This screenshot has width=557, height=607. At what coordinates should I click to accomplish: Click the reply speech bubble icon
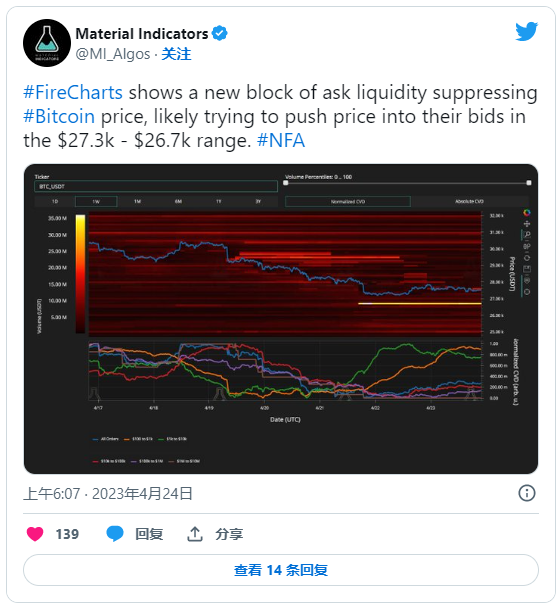click(x=115, y=534)
